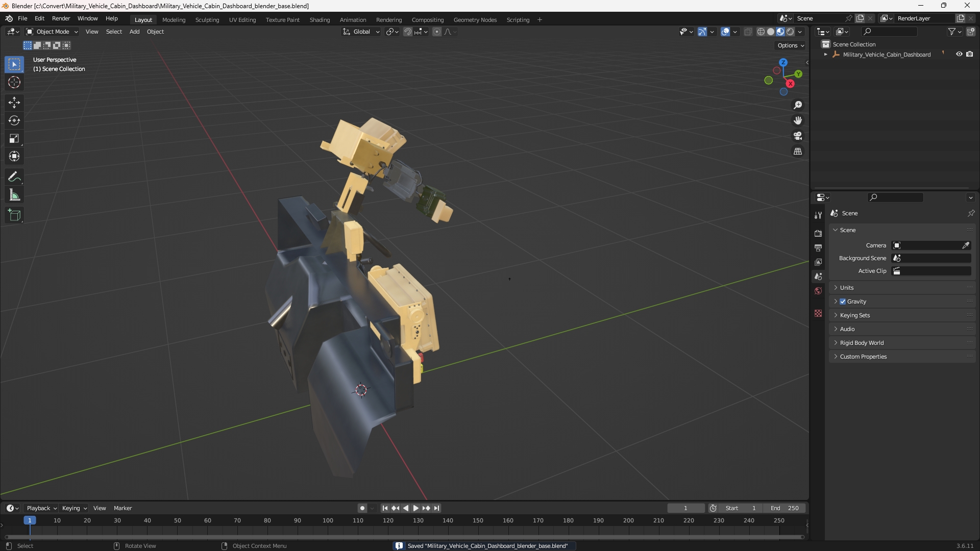This screenshot has width=980, height=551.
Task: Jump to the first frame
Action: pyautogui.click(x=385, y=508)
